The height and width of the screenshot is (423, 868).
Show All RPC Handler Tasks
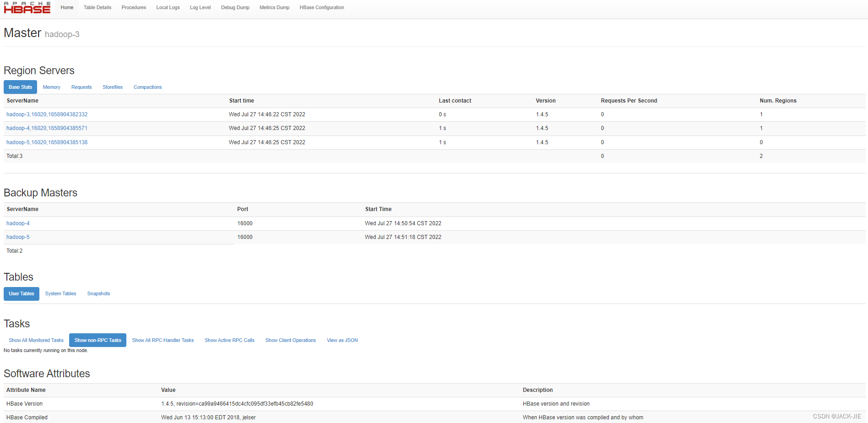163,340
